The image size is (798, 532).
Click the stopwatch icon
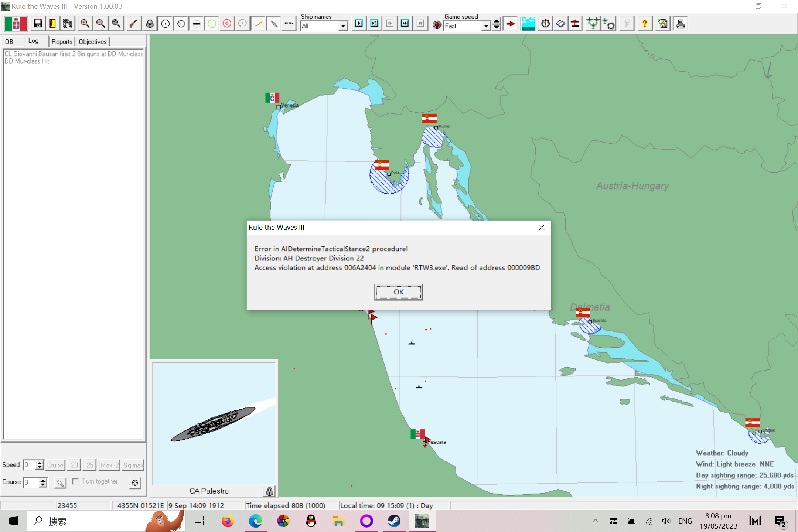[545, 24]
